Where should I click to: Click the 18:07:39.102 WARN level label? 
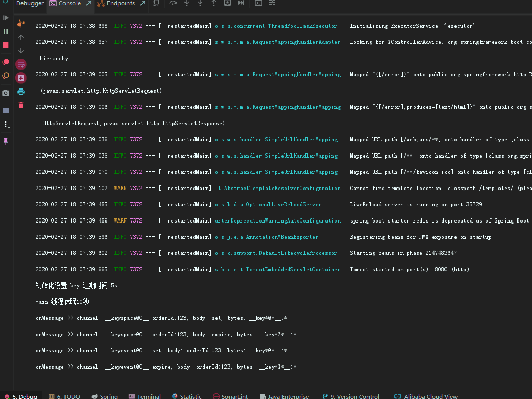click(x=121, y=188)
